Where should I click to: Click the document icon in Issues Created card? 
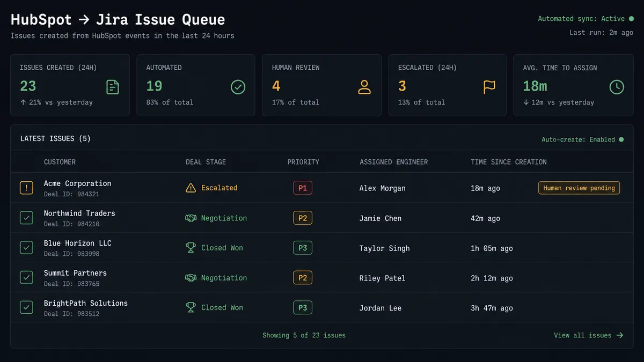pyautogui.click(x=113, y=87)
